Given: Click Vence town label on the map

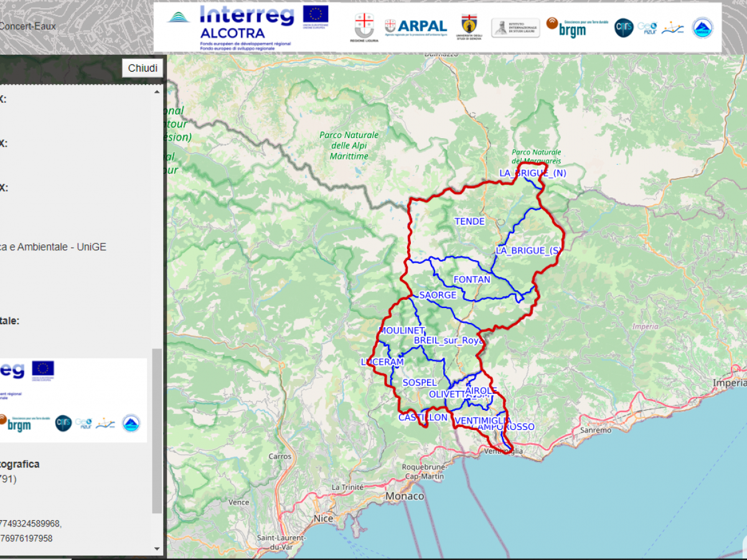Looking at the screenshot, I should click(238, 502).
